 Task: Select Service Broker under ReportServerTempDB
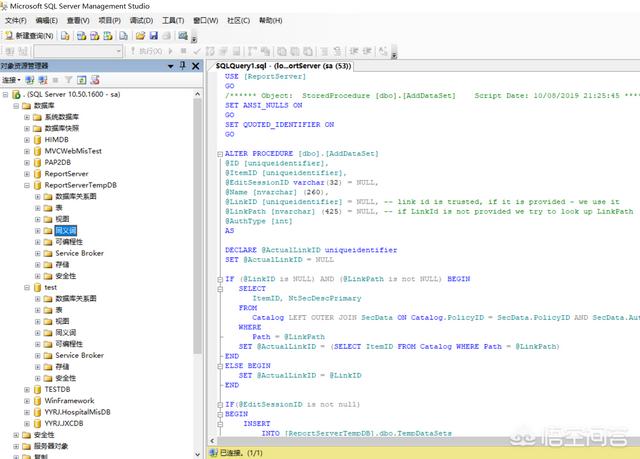pyautogui.click(x=80, y=253)
